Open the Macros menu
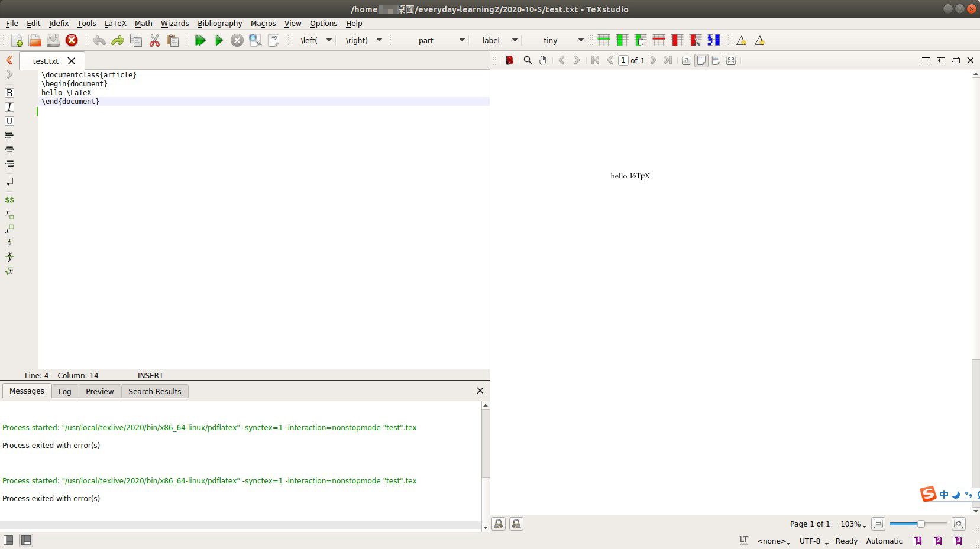 [263, 24]
